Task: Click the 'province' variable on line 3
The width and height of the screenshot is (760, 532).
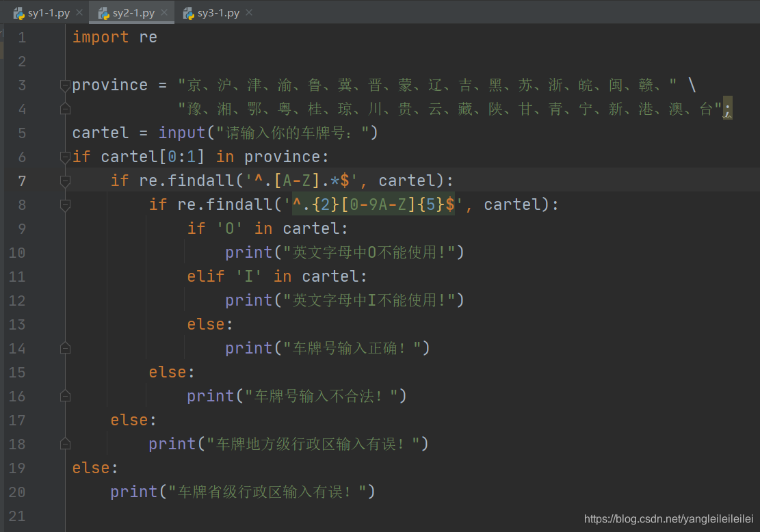Action: click(x=110, y=85)
